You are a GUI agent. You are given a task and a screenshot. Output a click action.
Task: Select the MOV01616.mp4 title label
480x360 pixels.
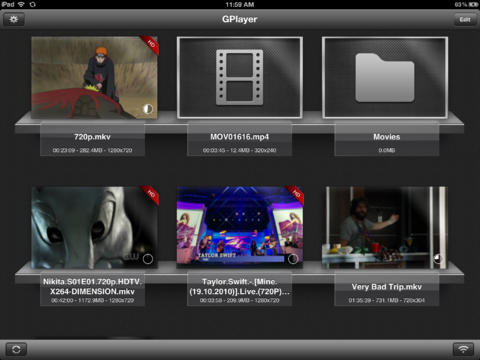(x=240, y=137)
